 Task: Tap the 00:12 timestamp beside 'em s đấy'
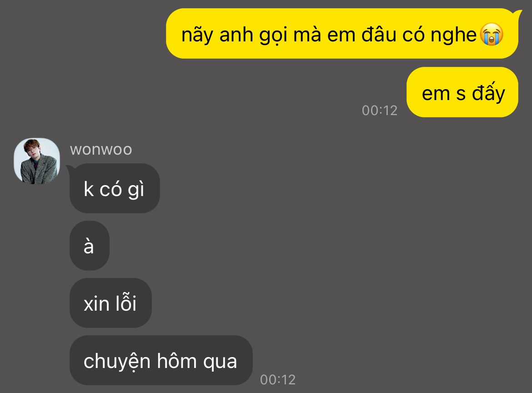380,110
